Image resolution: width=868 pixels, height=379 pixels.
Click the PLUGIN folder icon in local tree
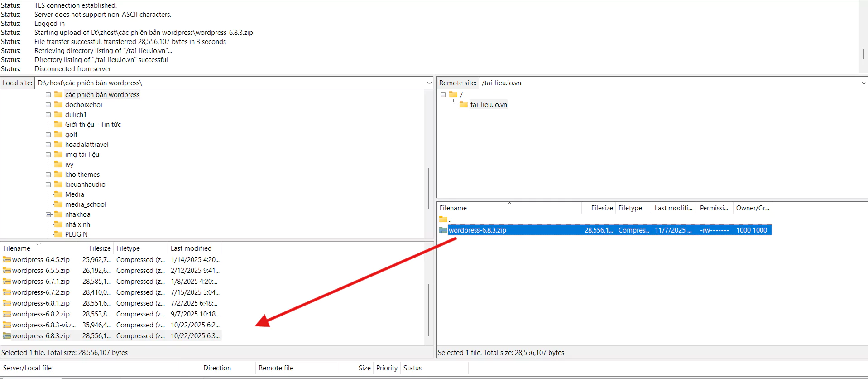point(58,234)
